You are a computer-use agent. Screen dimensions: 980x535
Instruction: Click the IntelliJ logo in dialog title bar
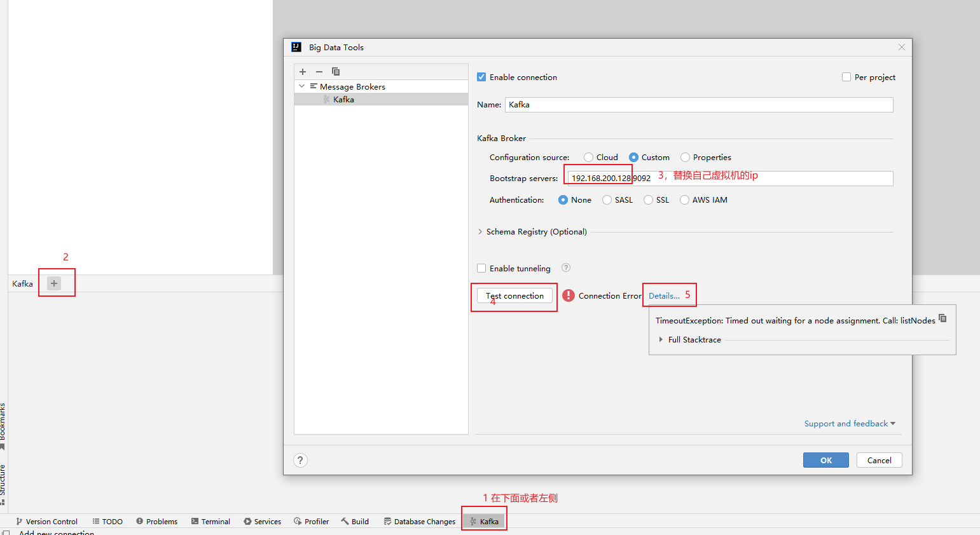tap(296, 47)
